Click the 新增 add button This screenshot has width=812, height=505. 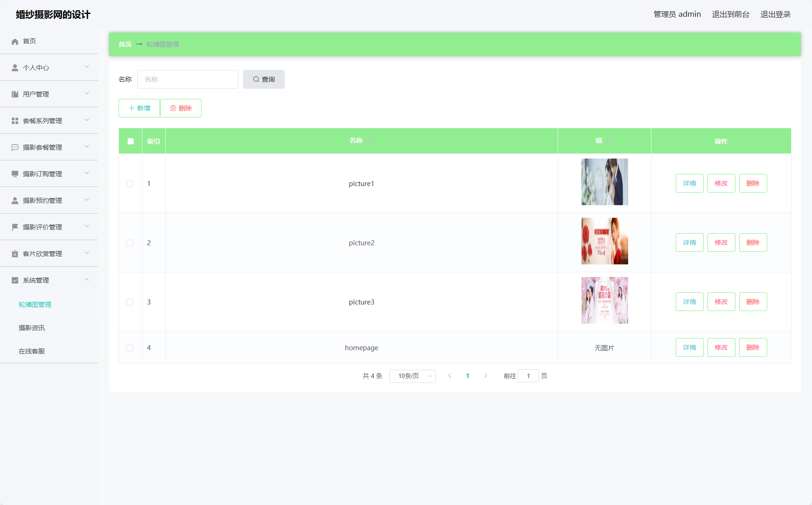click(139, 108)
